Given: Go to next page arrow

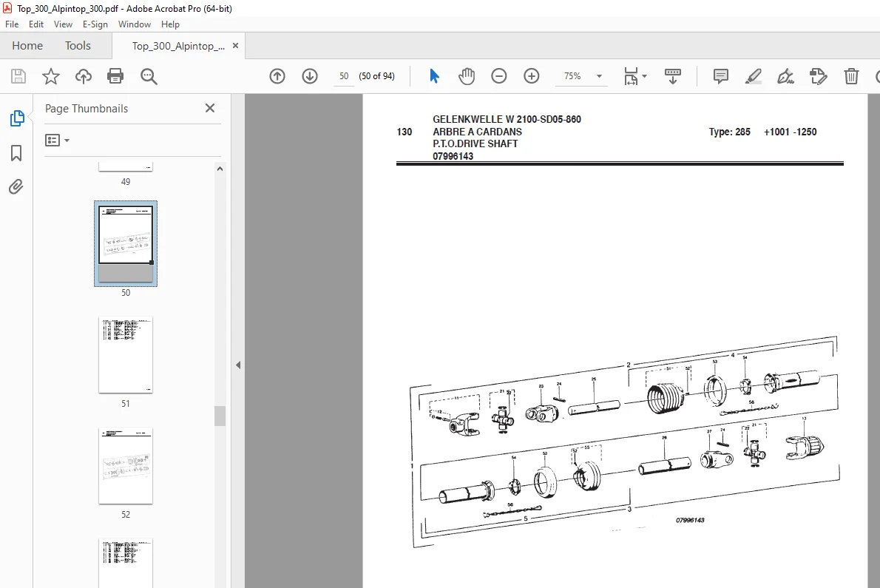Looking at the screenshot, I should click(x=310, y=76).
